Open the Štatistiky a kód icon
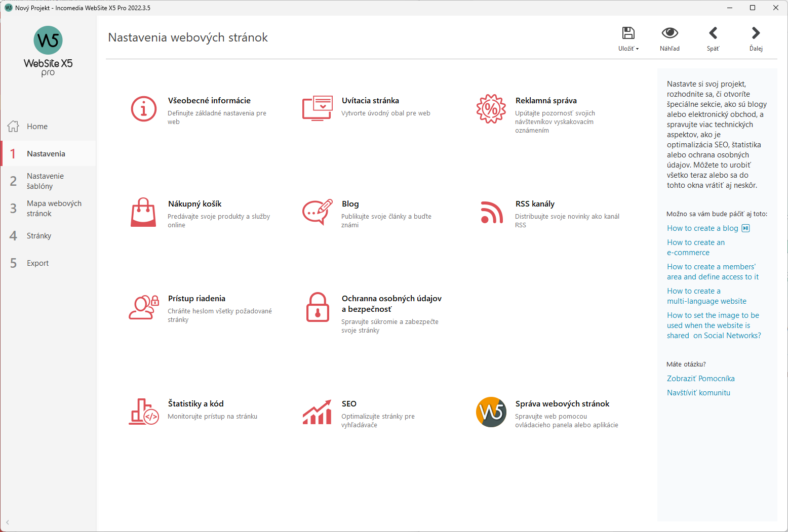 (144, 412)
